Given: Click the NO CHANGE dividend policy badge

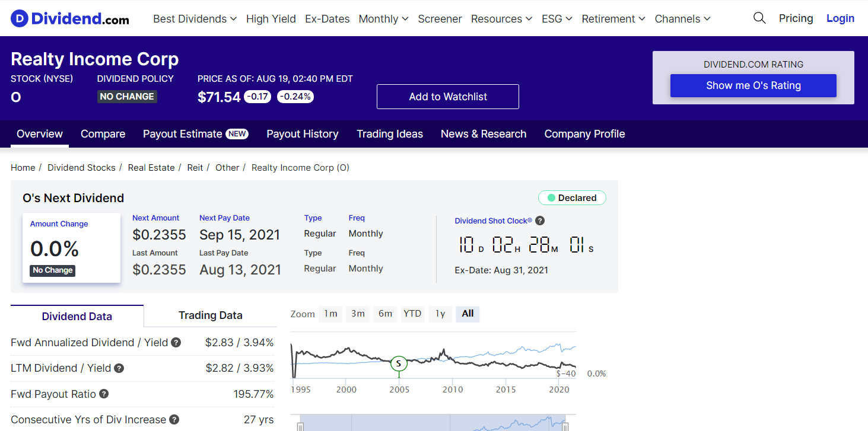Looking at the screenshot, I should (x=127, y=97).
